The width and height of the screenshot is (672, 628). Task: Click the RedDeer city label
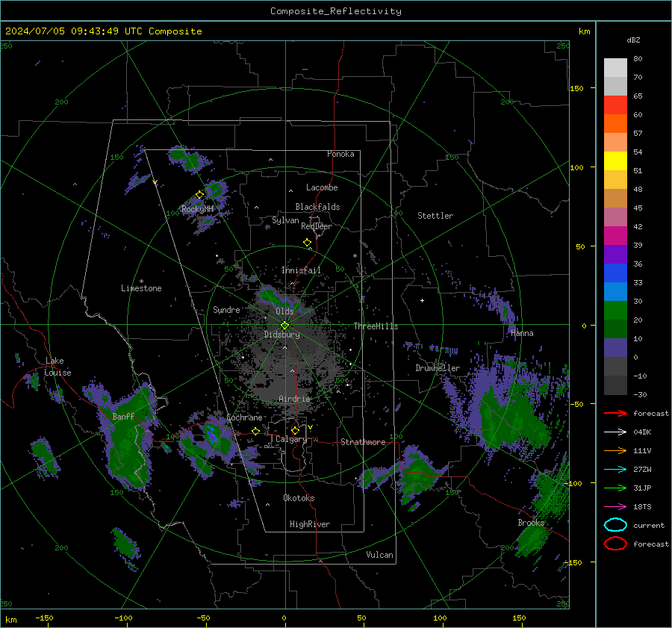pos(317,226)
